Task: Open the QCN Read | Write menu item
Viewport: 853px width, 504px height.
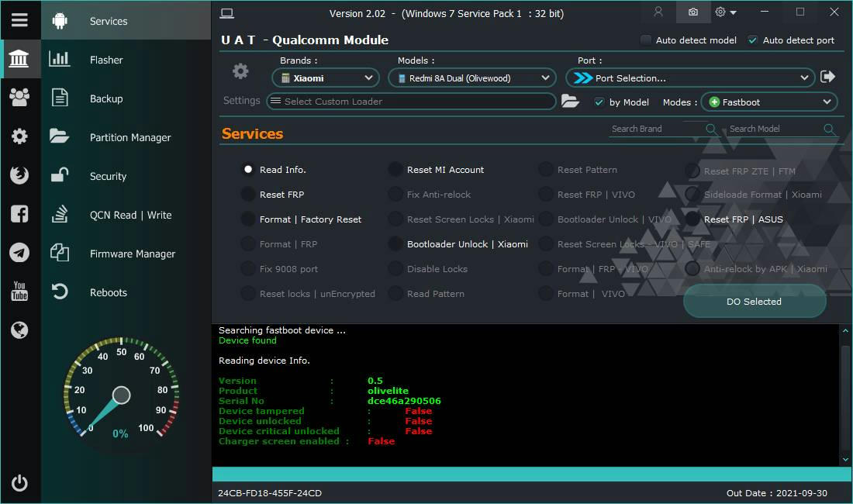Action: pyautogui.click(x=126, y=215)
